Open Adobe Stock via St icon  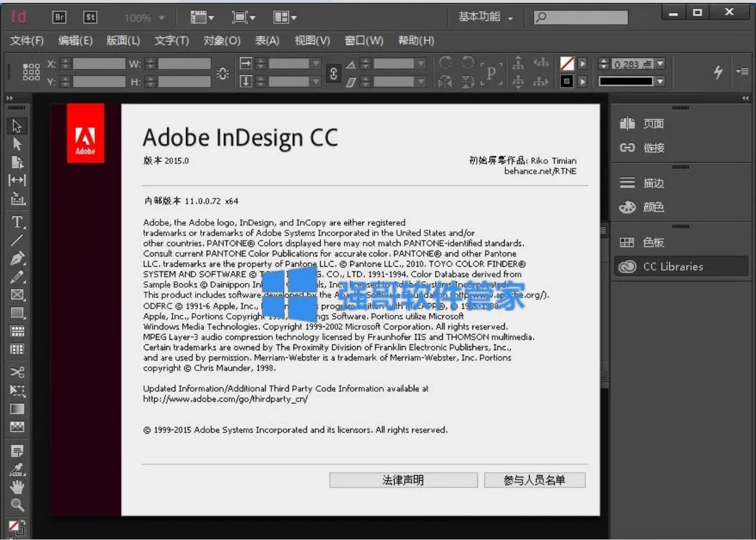90,17
